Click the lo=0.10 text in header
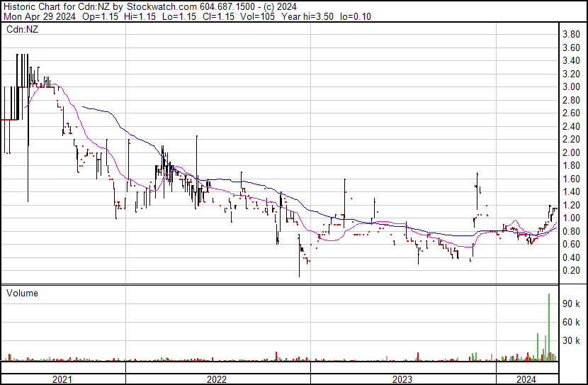The height and width of the screenshot is (385, 588). 356,16
